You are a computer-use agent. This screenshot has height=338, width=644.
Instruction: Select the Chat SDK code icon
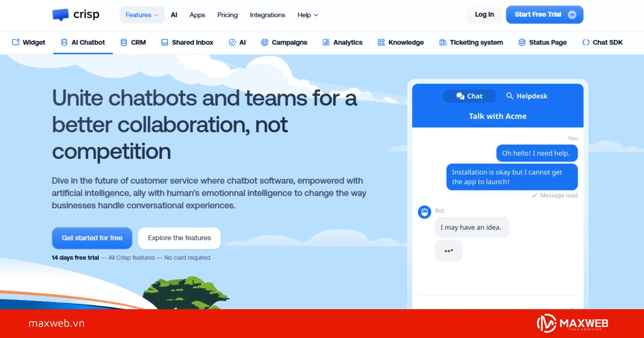pos(586,42)
